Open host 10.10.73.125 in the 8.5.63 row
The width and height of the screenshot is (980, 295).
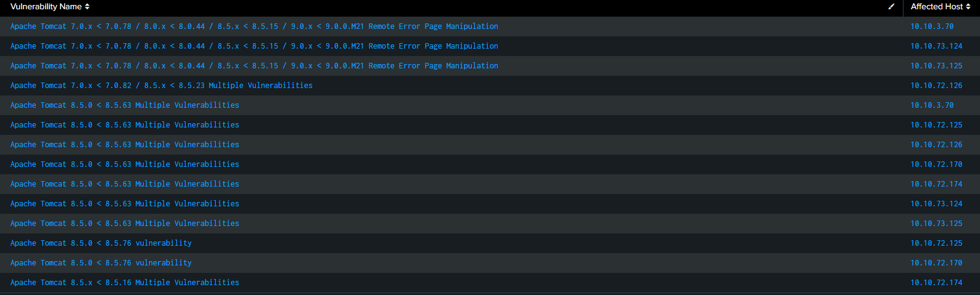pos(936,224)
